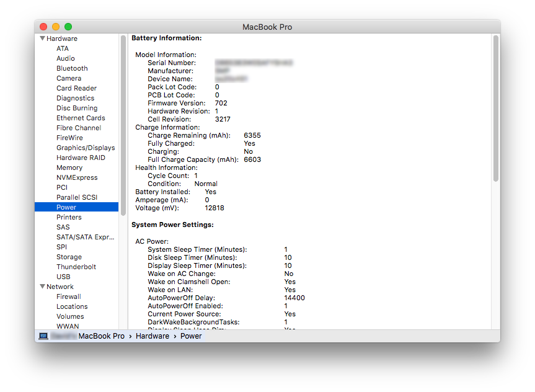Select Card Reader in the sidebar
Viewport: 535px width, 392px height.
pyautogui.click(x=76, y=88)
